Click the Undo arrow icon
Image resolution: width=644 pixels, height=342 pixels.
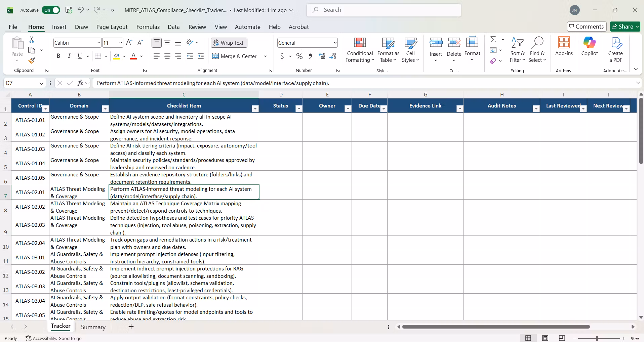coord(80,10)
